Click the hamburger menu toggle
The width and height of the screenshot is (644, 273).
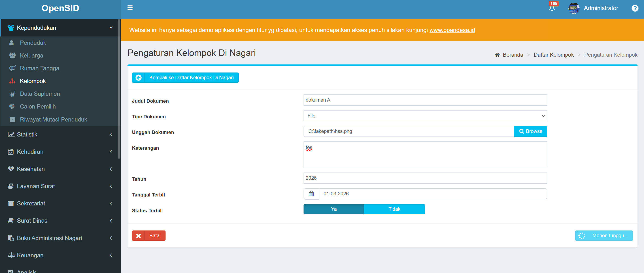[130, 8]
